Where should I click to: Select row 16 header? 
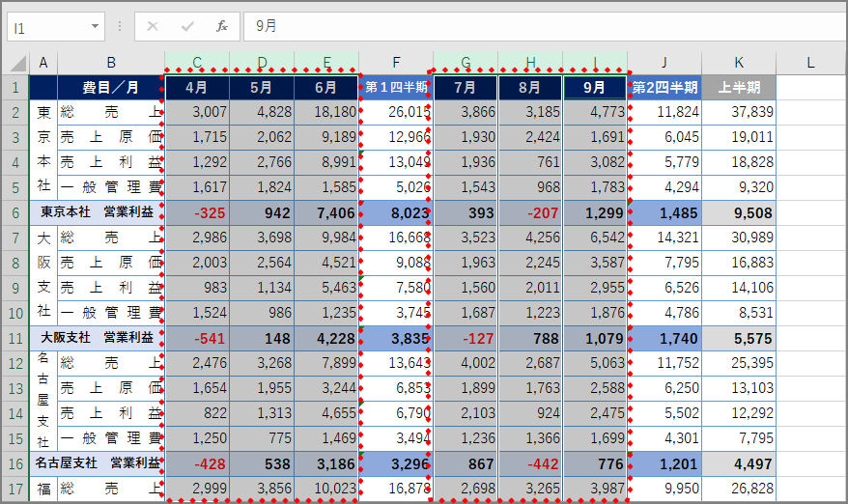[15, 464]
